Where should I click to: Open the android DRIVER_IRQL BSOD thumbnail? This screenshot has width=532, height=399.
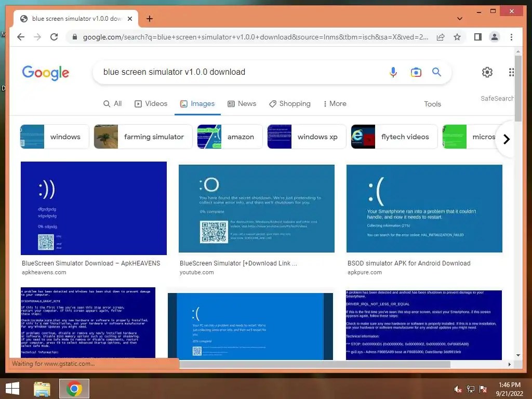[424, 325]
